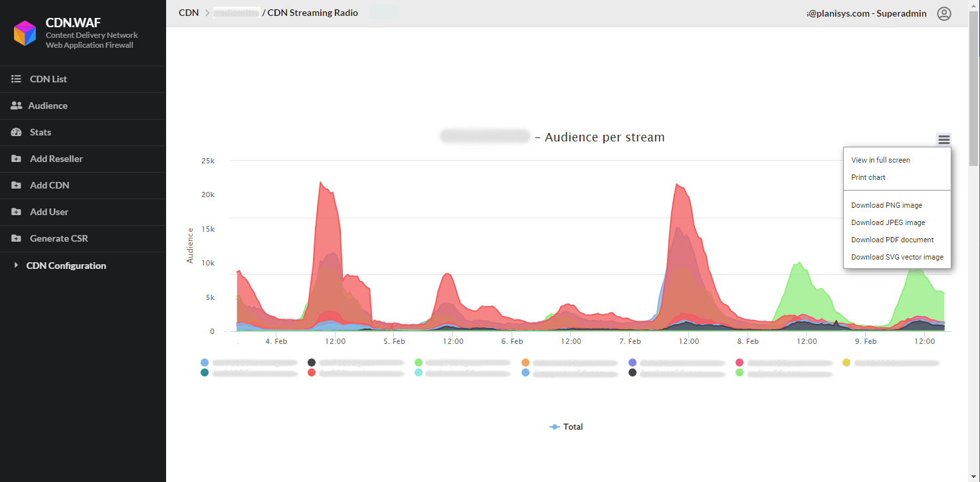Click the CDN.WAF cube logo
980x482 pixels.
(x=25, y=33)
